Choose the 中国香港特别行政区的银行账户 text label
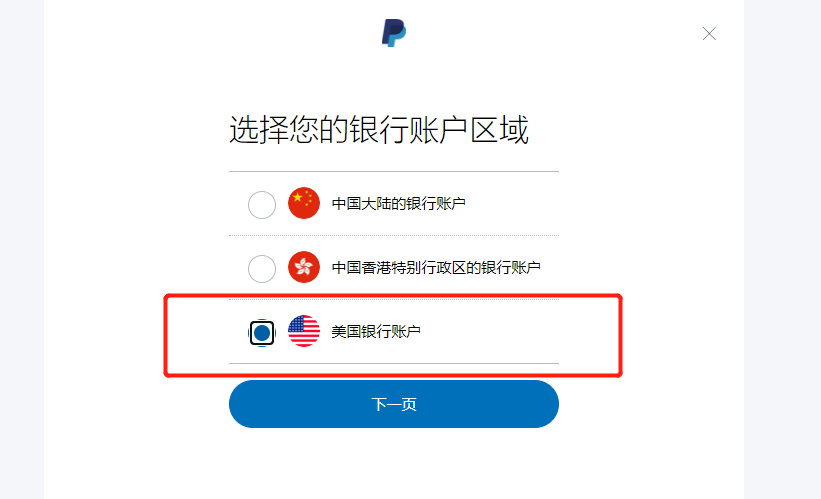Screen dimensions: 821x499 point(436,268)
